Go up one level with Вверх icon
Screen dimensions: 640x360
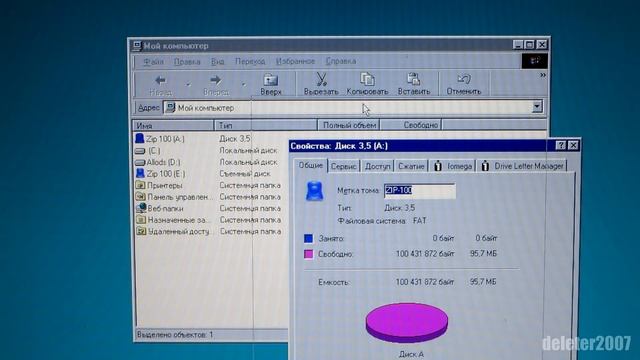tap(271, 80)
